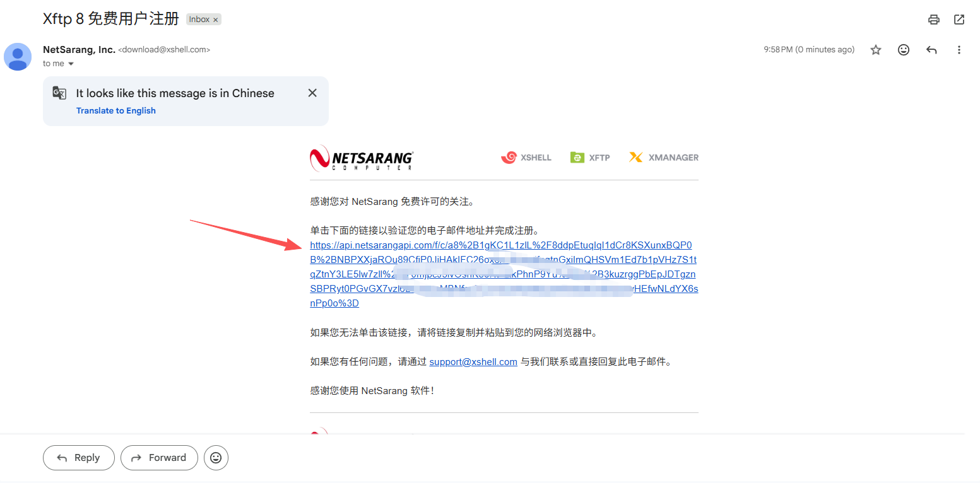This screenshot has width=980, height=483.
Task: Expand recipient details next to "to me"
Action: coord(71,64)
